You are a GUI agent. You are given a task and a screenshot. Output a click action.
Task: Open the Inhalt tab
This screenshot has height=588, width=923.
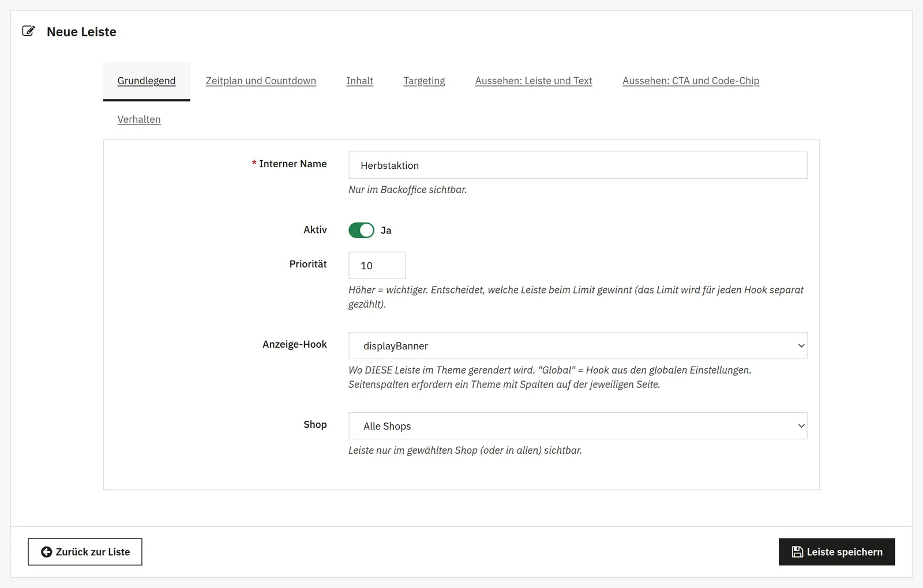click(x=359, y=81)
